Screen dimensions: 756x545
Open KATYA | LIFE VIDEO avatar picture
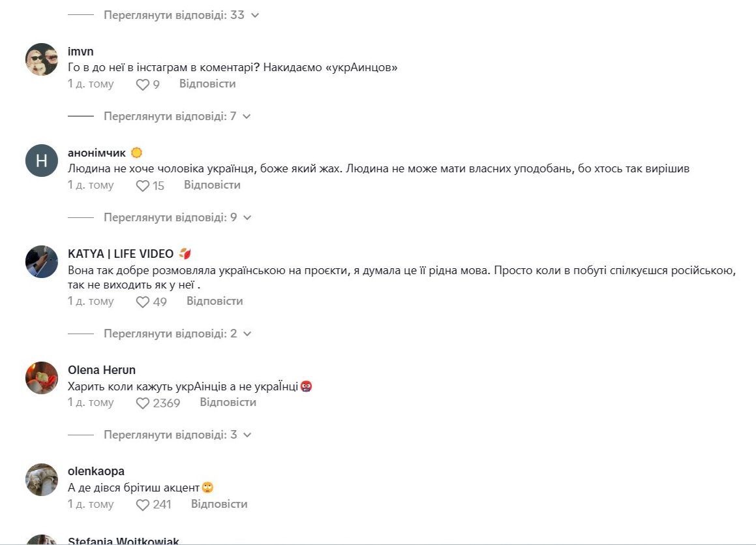tap(42, 262)
